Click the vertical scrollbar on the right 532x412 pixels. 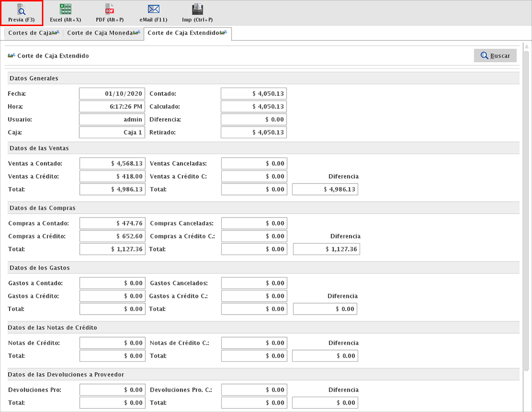pyautogui.click(x=526, y=207)
